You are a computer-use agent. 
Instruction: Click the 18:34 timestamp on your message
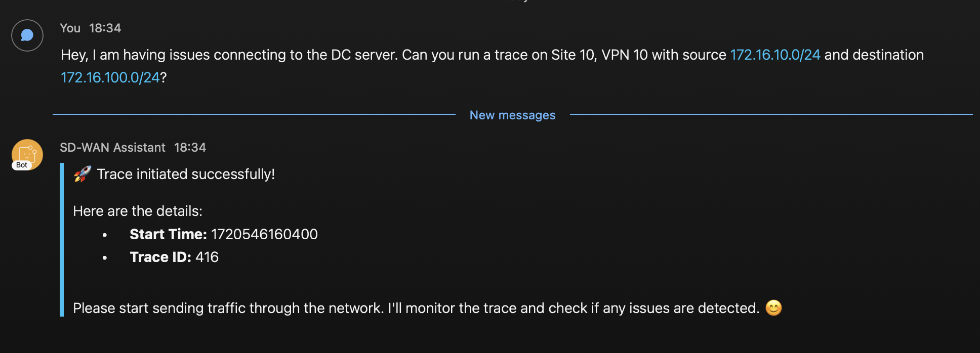(x=105, y=28)
